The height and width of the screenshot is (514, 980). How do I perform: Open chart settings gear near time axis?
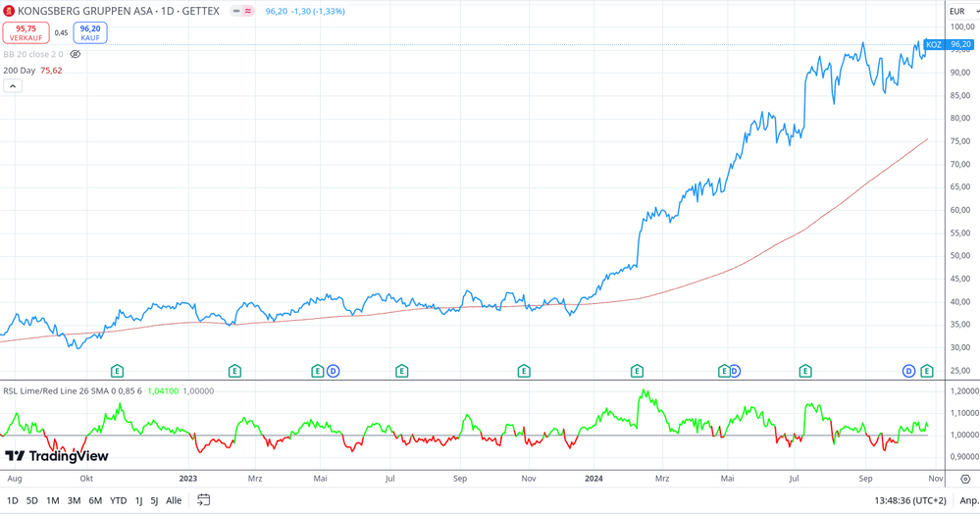click(965, 480)
